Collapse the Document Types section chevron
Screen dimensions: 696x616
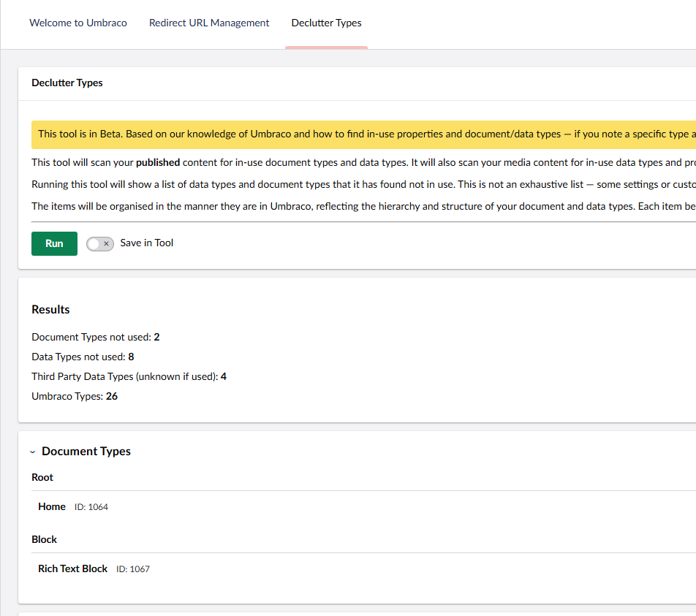[33, 452]
